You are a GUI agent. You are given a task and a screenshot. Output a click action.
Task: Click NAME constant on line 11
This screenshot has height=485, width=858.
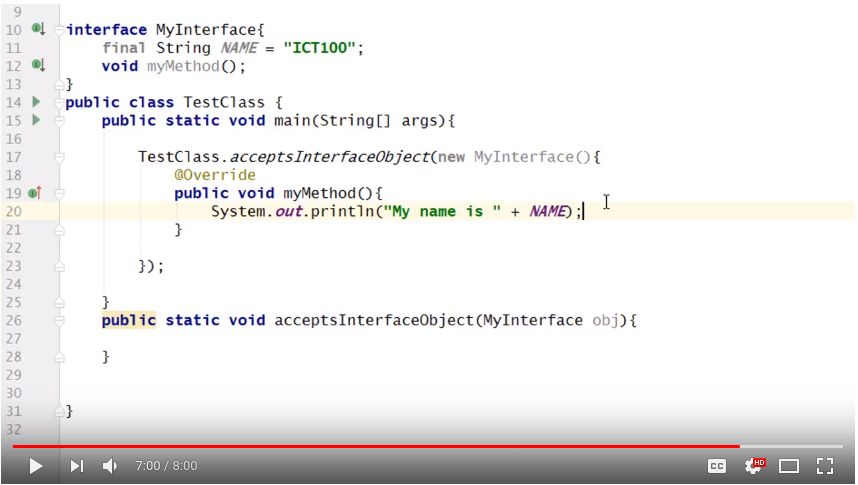click(238, 48)
